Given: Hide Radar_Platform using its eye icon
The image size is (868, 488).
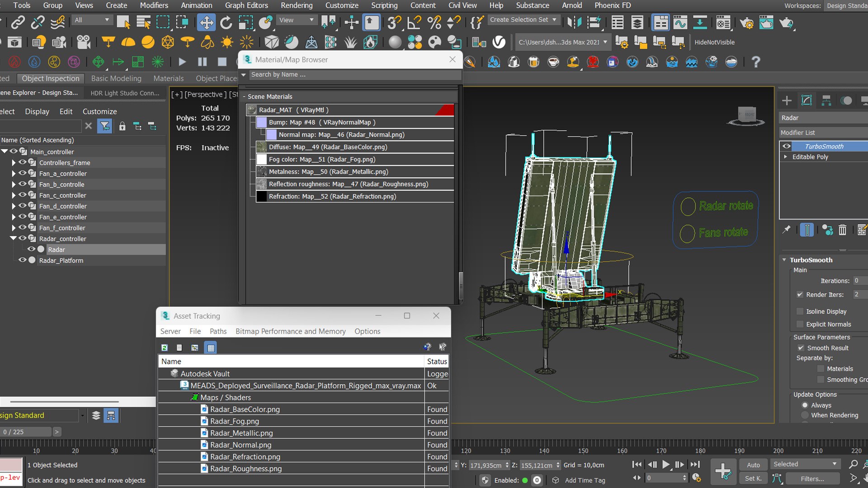Looking at the screenshot, I should [22, 260].
